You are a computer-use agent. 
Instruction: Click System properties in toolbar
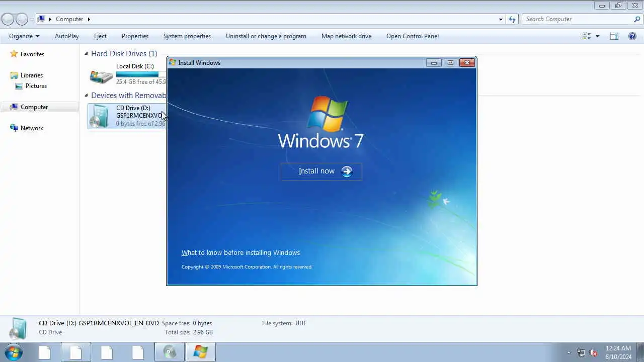tap(187, 36)
